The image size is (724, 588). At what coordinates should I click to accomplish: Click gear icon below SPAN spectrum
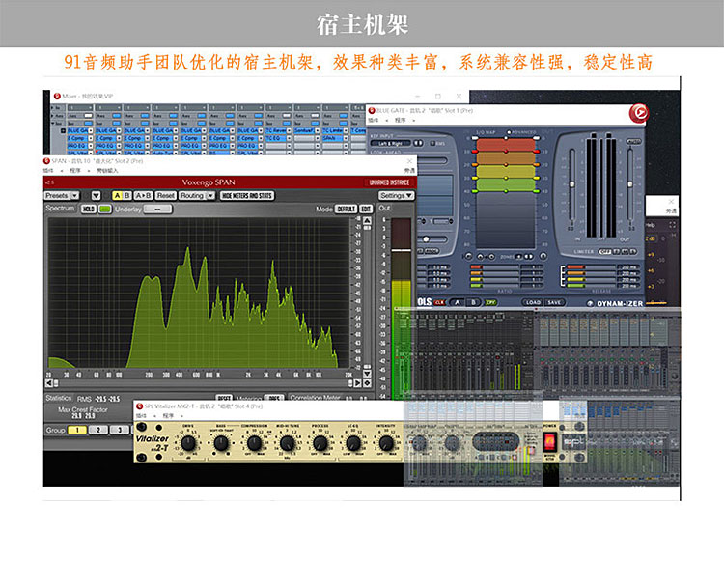367,383
